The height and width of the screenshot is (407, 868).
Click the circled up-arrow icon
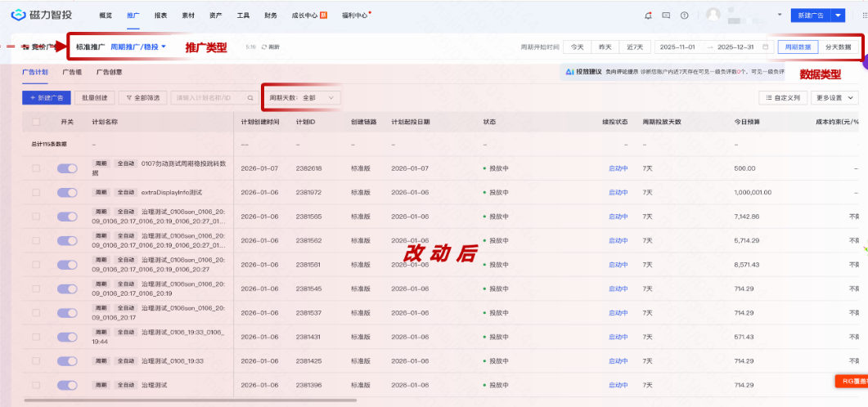coord(684,16)
